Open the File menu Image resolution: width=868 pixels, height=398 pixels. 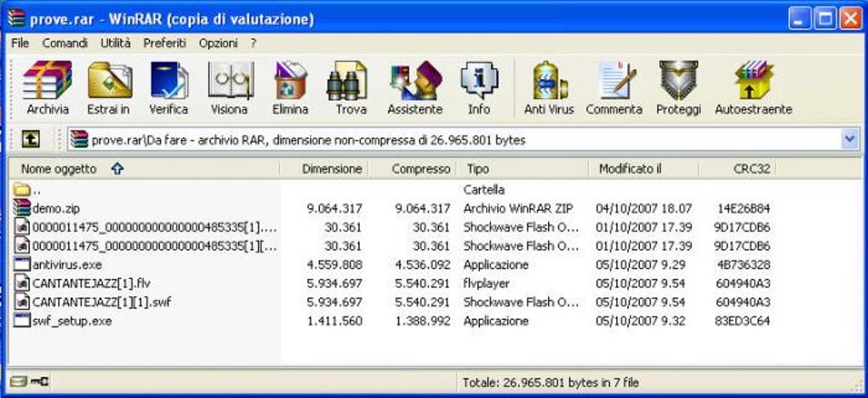click(x=20, y=43)
